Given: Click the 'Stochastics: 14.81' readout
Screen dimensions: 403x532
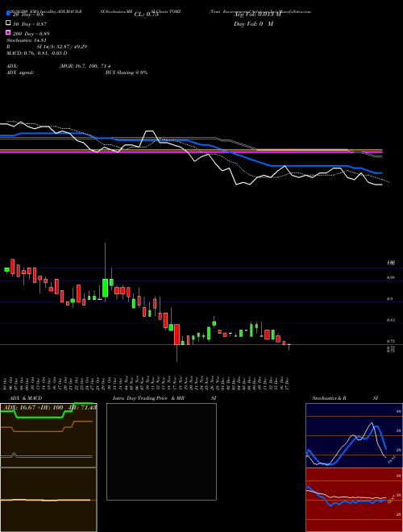Looking at the screenshot, I should tap(26, 40).
